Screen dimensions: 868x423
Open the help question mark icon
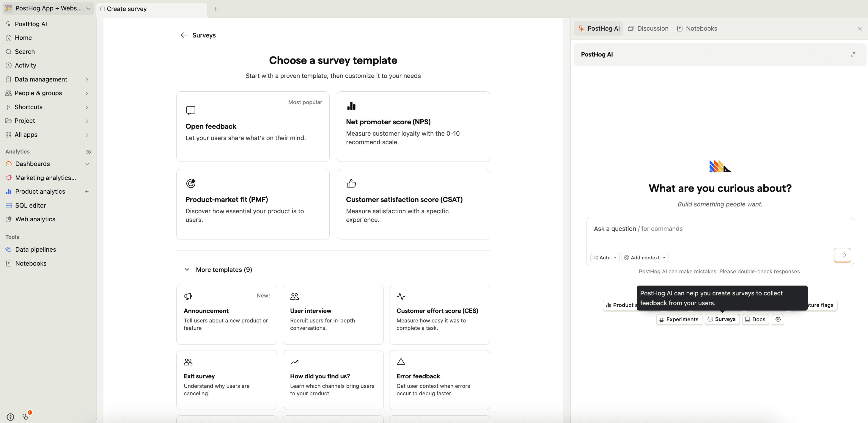coord(10,416)
